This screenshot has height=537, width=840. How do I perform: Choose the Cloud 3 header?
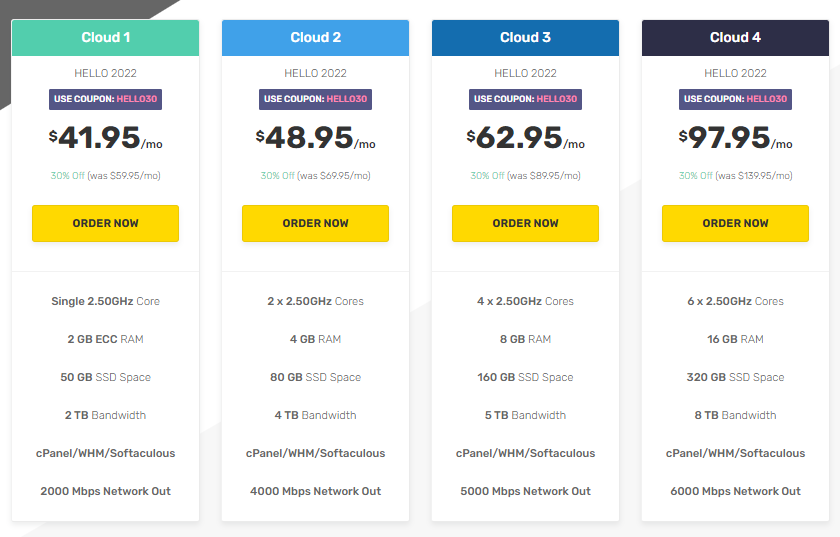click(525, 38)
